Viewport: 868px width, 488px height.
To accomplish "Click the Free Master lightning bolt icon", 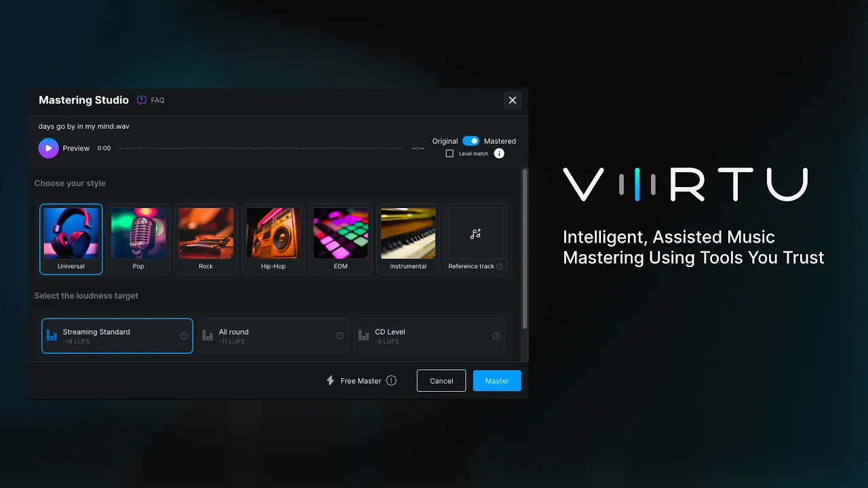I will coord(330,381).
